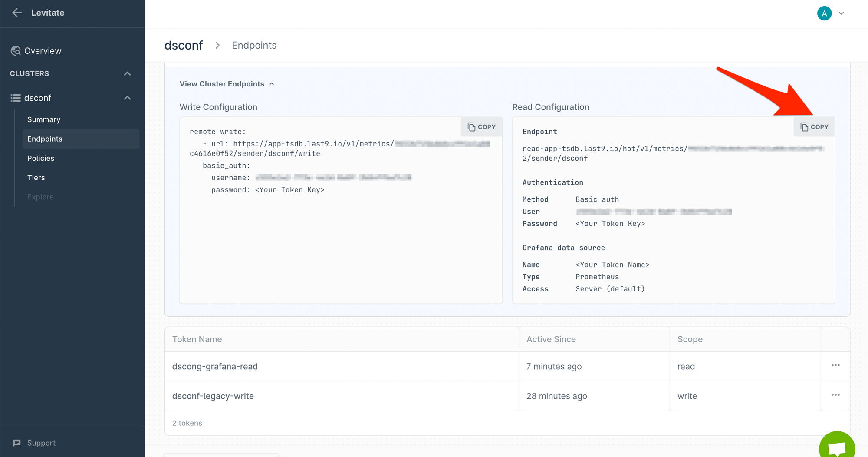Expand the account dropdown chevron
Screen dimensions: 868x457
(x=842, y=13)
